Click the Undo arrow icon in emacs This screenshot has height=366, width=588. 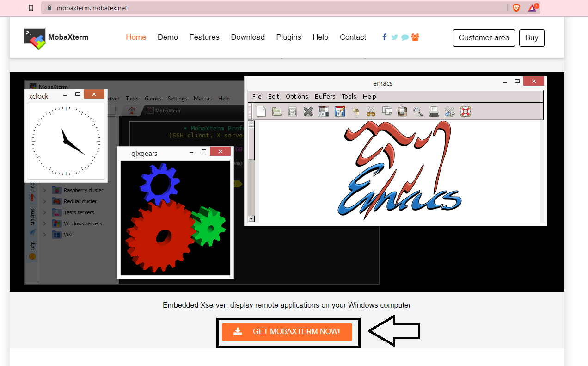click(x=355, y=111)
